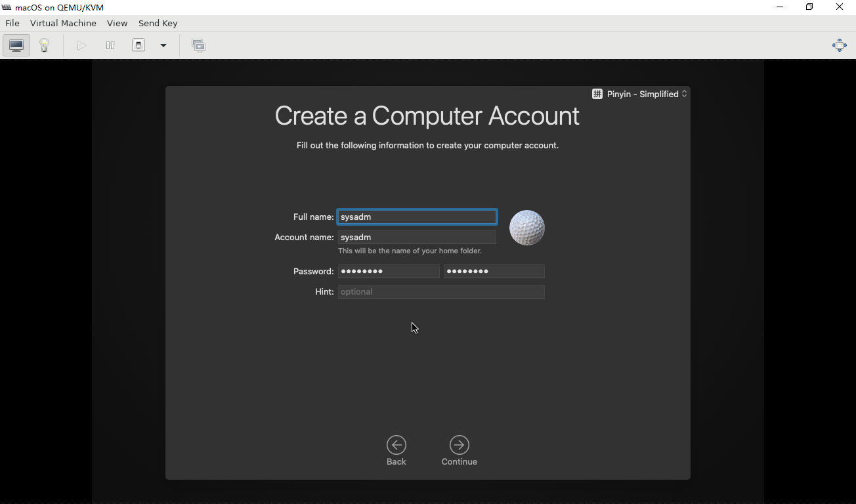The image size is (856, 504).
Task: Click the Account name field
Action: click(417, 237)
